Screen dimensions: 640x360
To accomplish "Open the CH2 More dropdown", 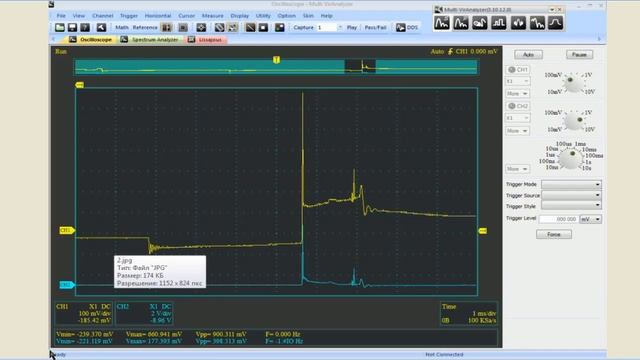I will click(518, 131).
